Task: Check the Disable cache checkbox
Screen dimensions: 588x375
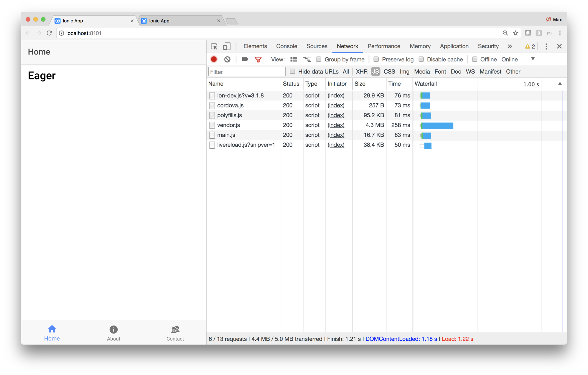Action: (421, 59)
